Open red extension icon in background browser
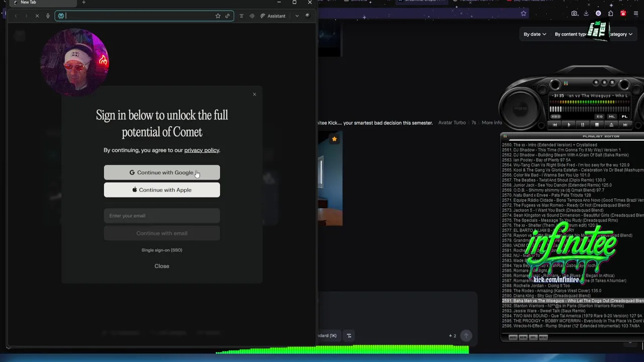Image resolution: width=644 pixels, height=362 pixels. point(623,14)
